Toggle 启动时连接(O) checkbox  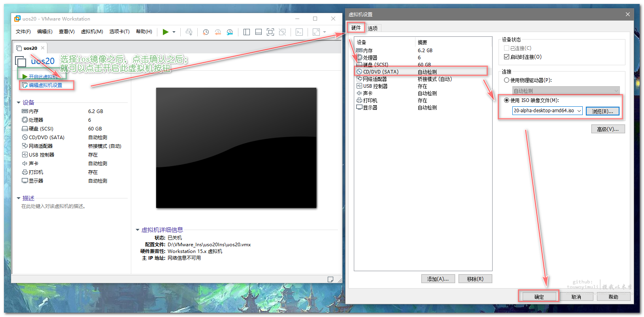[506, 57]
